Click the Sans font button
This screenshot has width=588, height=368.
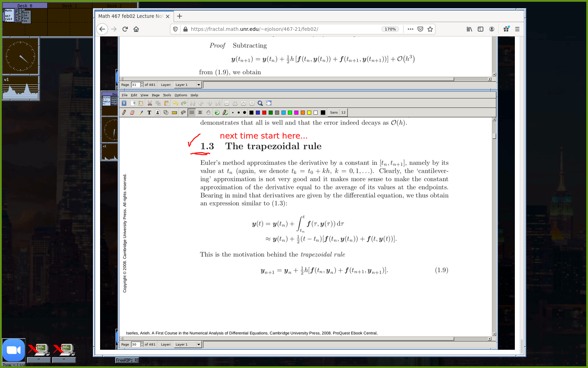pos(334,113)
